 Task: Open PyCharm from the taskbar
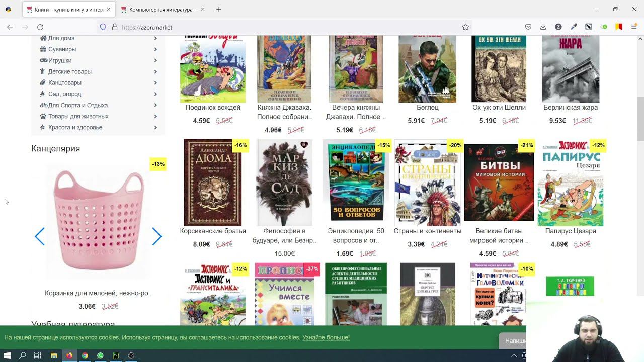[116, 355]
